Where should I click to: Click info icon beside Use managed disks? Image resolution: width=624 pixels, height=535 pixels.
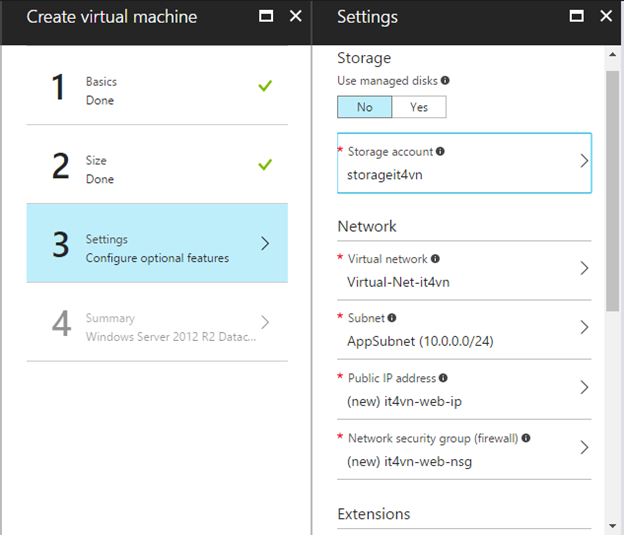pyautogui.click(x=445, y=81)
